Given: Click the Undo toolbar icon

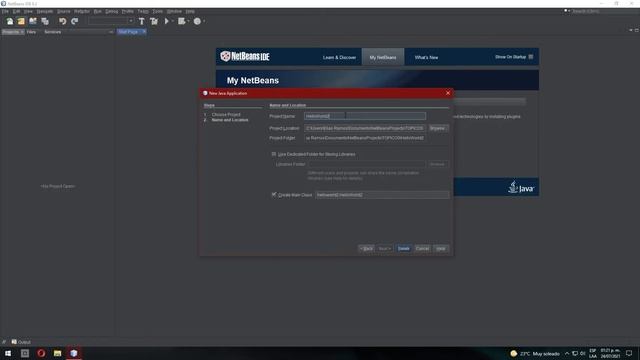Looking at the screenshot, I should tap(62, 21).
